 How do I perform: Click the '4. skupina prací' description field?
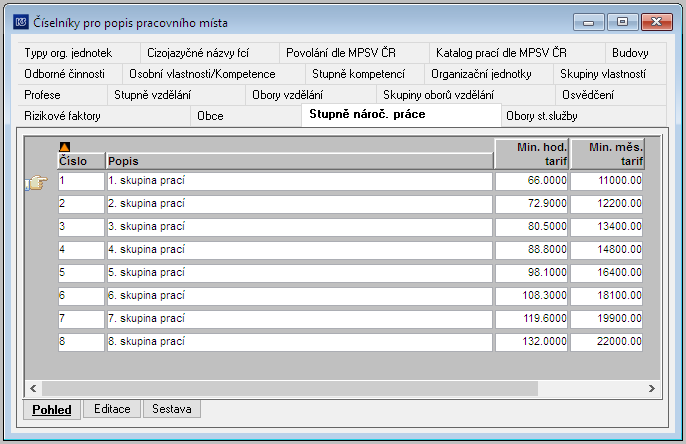coord(300,250)
